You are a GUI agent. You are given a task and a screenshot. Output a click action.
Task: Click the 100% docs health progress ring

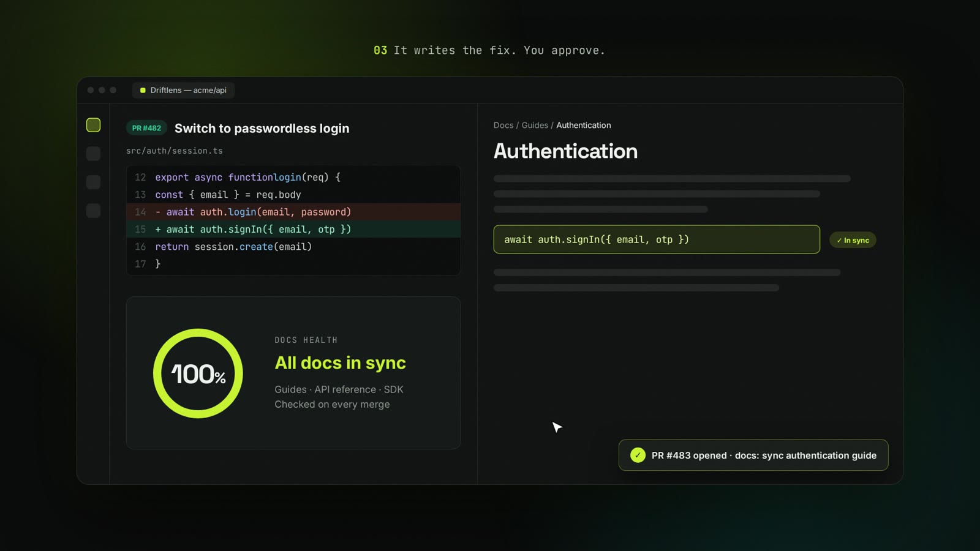tap(198, 373)
